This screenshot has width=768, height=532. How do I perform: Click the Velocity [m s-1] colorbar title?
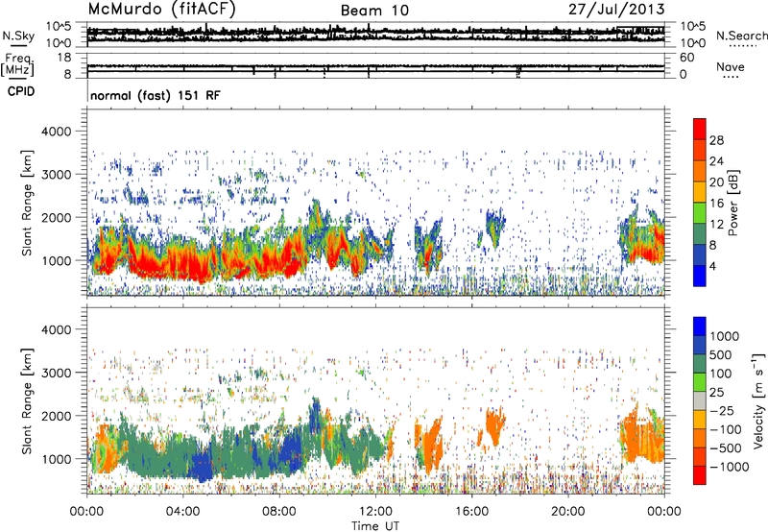(x=758, y=400)
